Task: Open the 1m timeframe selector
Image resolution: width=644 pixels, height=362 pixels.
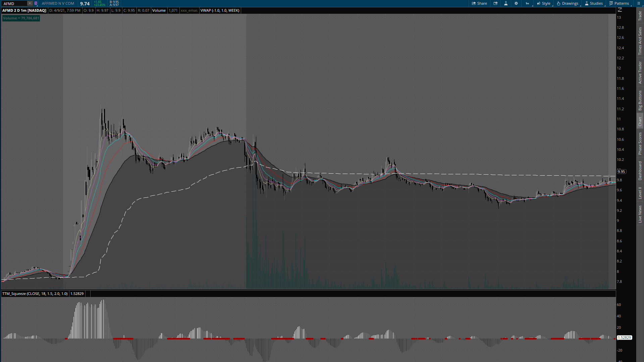Action: pyautogui.click(x=527, y=3)
